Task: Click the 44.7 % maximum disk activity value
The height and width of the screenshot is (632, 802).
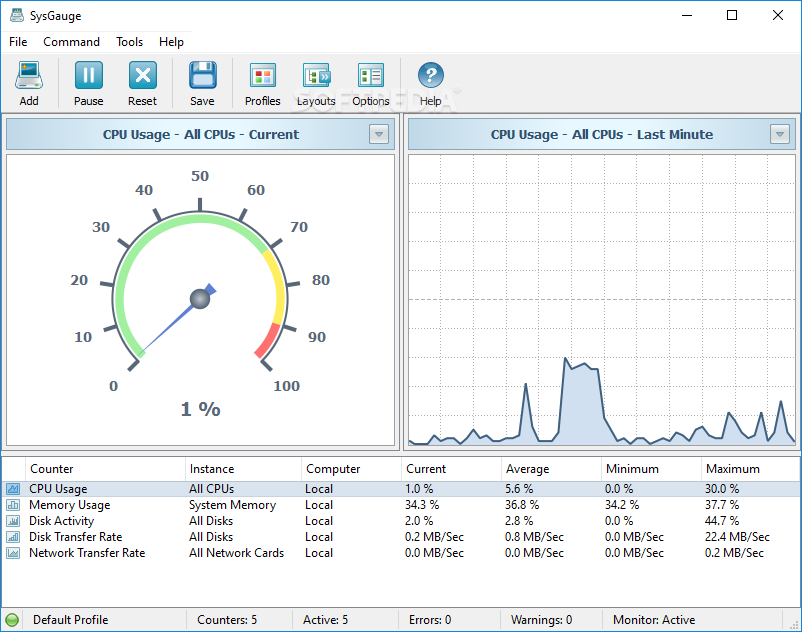Action: pyautogui.click(x=722, y=521)
